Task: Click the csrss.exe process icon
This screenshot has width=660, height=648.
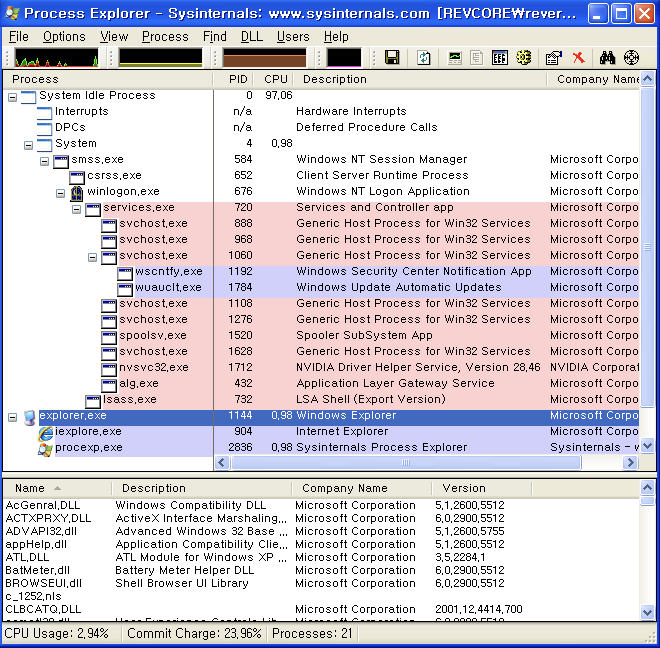Action: (x=77, y=177)
